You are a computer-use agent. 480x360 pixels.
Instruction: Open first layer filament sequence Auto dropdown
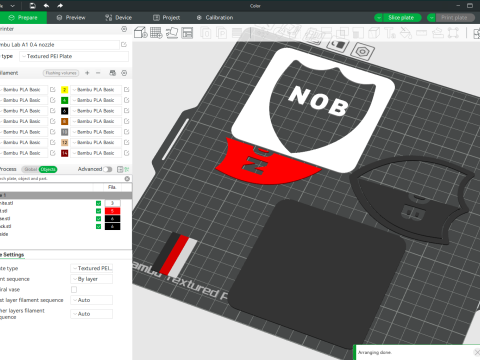91,300
